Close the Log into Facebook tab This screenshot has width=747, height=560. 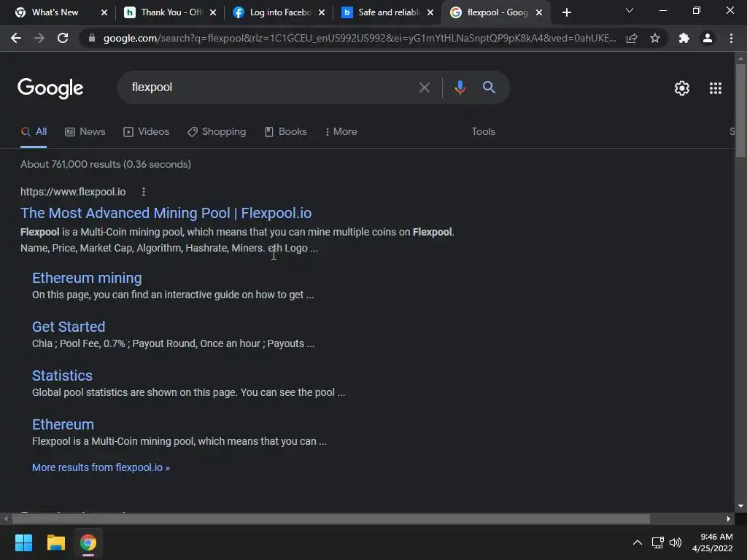coord(322,12)
